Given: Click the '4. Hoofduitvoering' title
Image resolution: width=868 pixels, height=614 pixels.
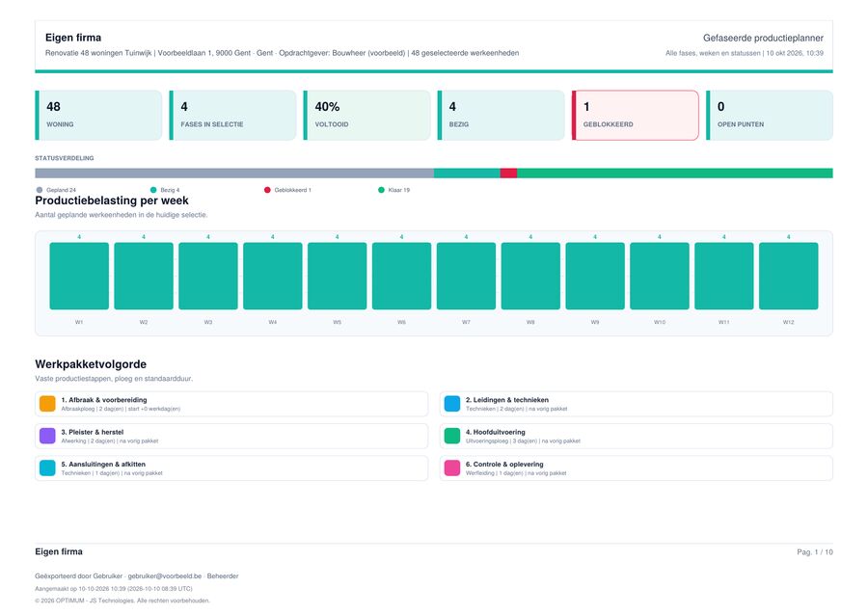Looking at the screenshot, I should point(496,432).
